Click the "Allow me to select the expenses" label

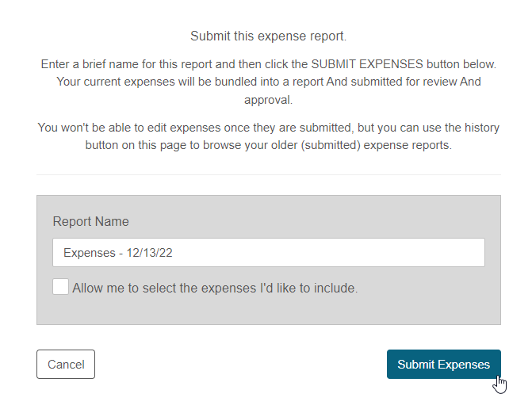215,289
